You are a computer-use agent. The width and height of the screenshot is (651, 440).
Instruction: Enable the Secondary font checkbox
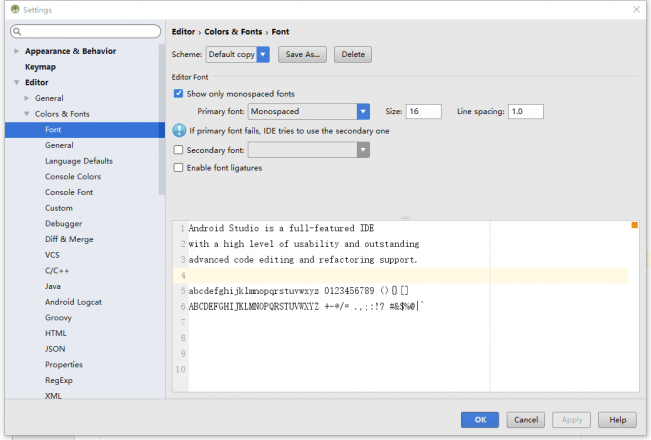tap(178, 149)
